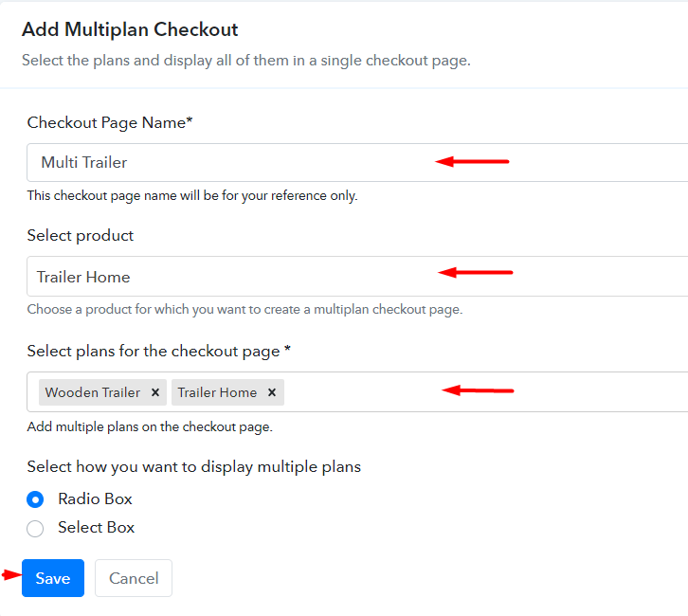This screenshot has height=616, width=688.
Task: Save the multiplan checkout
Action: point(53,578)
